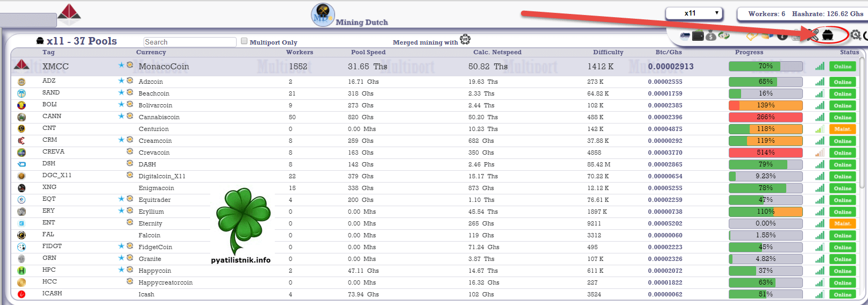868x305 pixels.
Task: Click the Btc/Ghs value 0.00002913
Action: coord(671,67)
